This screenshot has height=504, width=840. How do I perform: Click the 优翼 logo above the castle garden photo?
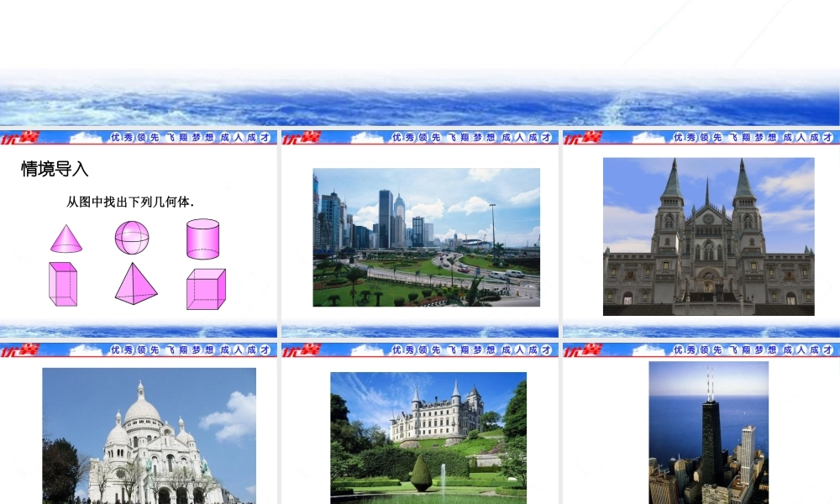300,349
